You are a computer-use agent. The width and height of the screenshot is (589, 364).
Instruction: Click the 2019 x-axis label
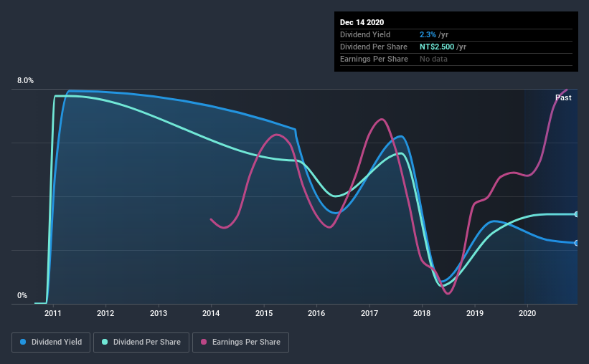point(475,313)
